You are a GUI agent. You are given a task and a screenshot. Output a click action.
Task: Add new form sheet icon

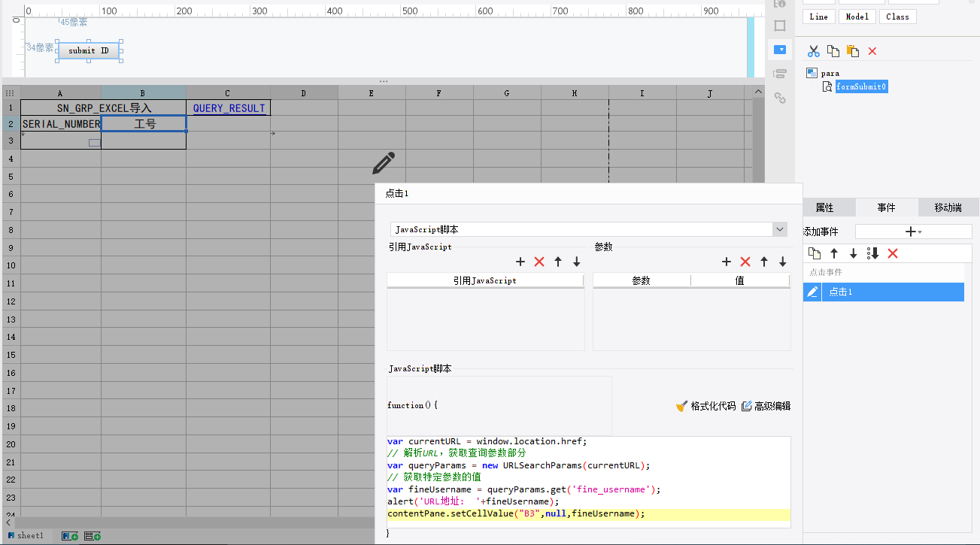(93, 536)
